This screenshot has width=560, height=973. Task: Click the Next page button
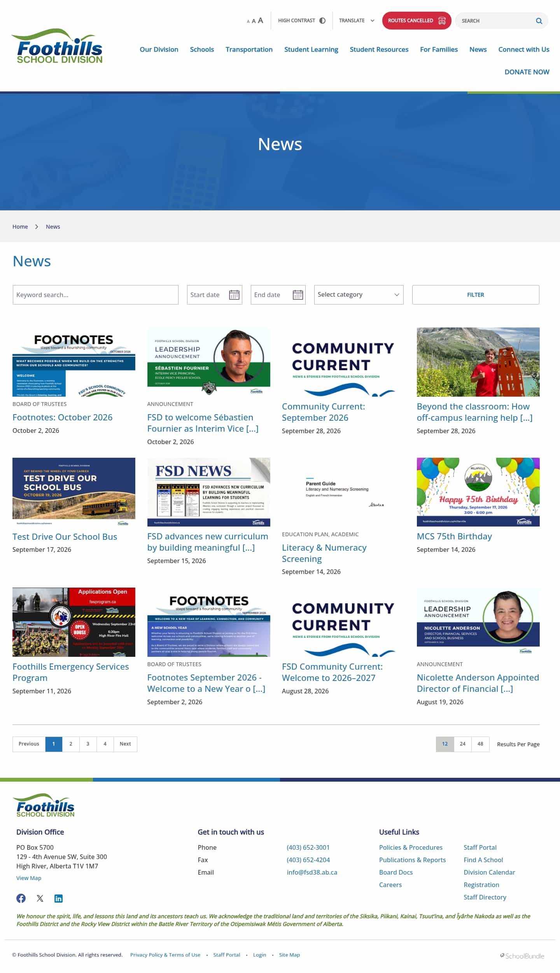click(125, 744)
